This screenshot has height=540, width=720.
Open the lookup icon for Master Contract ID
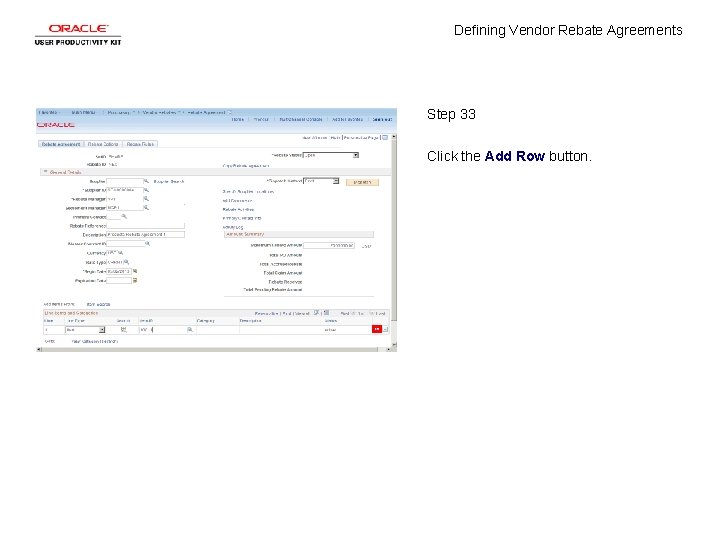coord(147,244)
